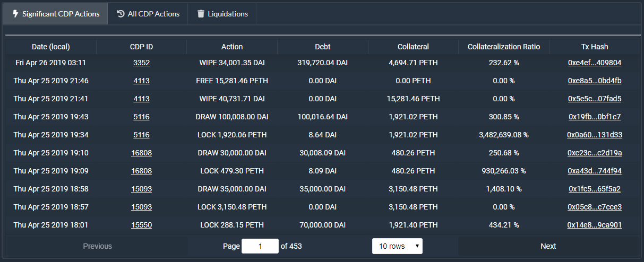644x262 pixels.
Task: Open transaction hash 0xa43d...744f94
Action: 595,171
